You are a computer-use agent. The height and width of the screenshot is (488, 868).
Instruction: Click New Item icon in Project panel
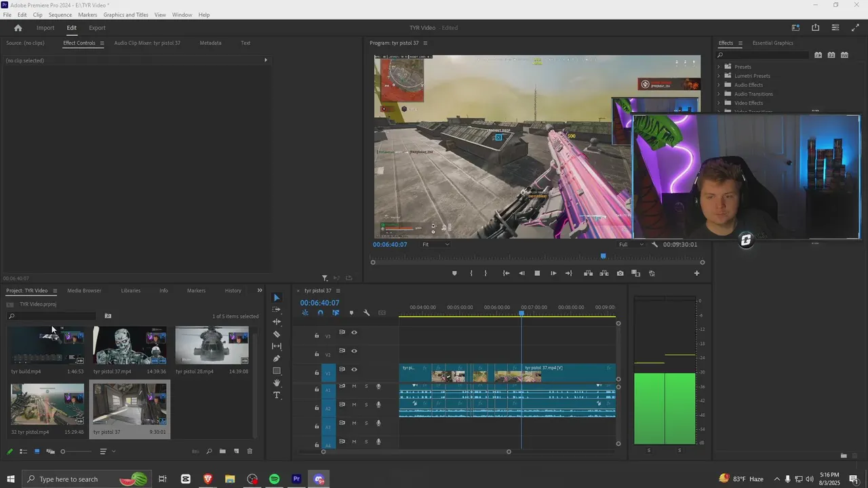click(237, 451)
